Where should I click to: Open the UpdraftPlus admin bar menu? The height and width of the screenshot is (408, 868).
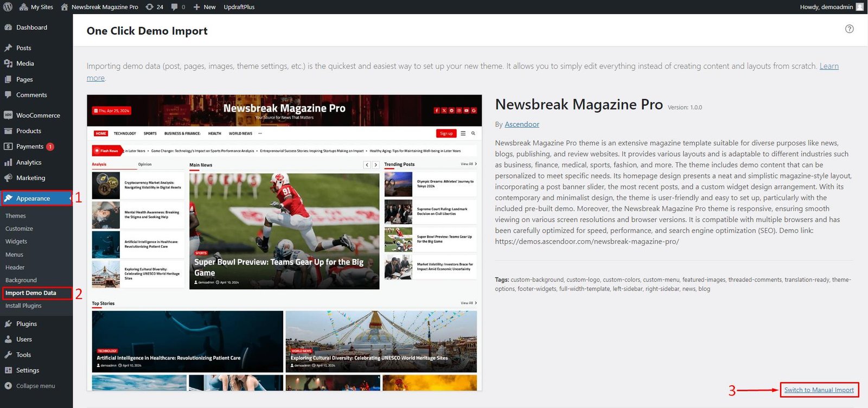pyautogui.click(x=239, y=7)
